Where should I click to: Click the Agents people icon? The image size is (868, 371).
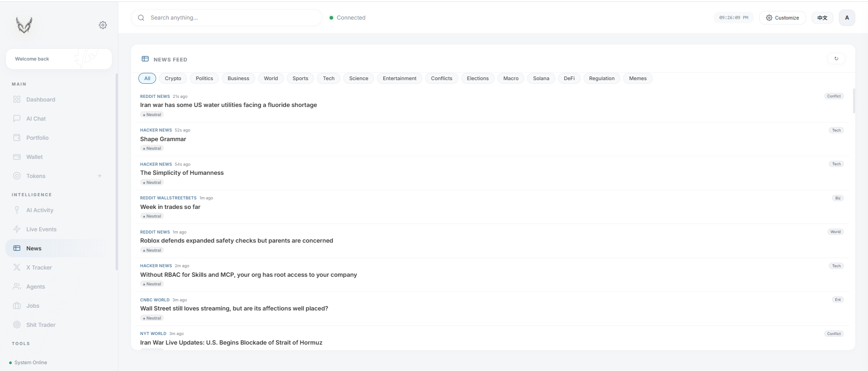17,286
